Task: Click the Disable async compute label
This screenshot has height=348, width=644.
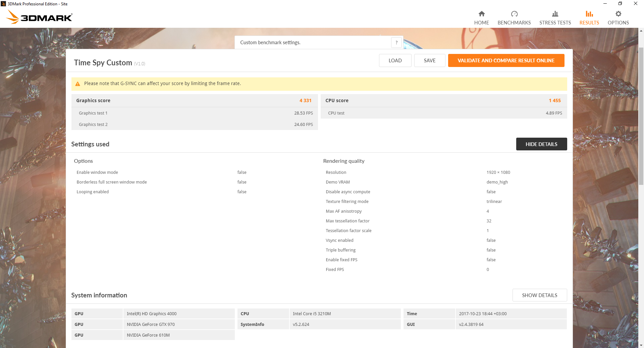Action: point(348,192)
